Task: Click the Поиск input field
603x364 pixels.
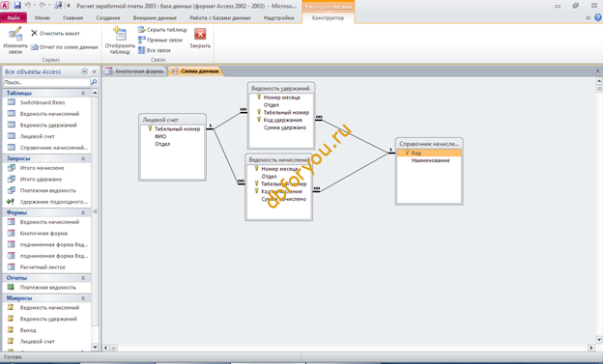Action: [x=46, y=82]
